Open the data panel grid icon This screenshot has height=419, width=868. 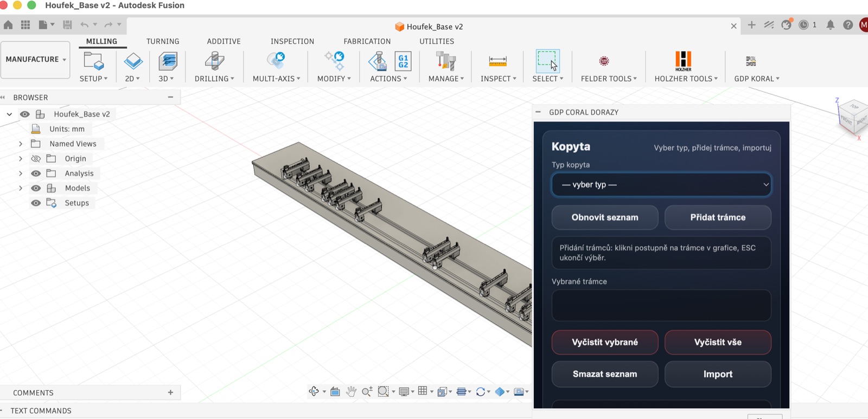click(x=25, y=25)
